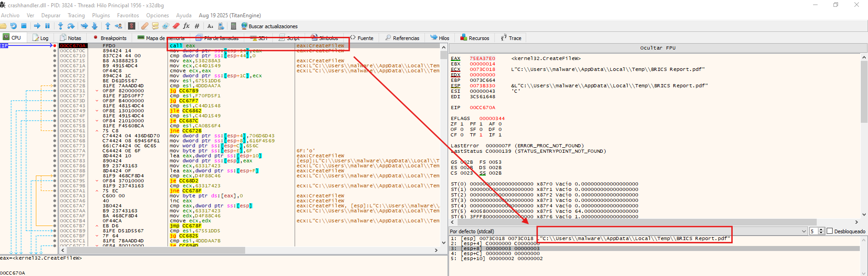Open the Depurar menu

click(x=51, y=15)
